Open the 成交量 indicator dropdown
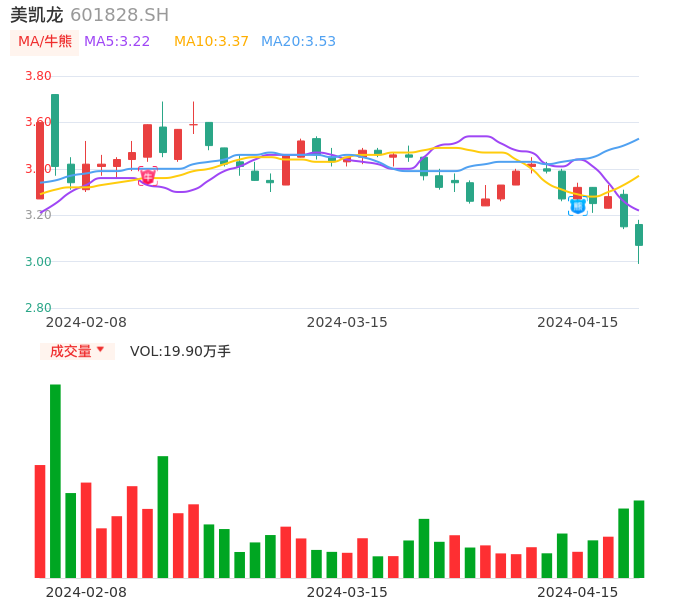686x606 pixels. pos(77,351)
